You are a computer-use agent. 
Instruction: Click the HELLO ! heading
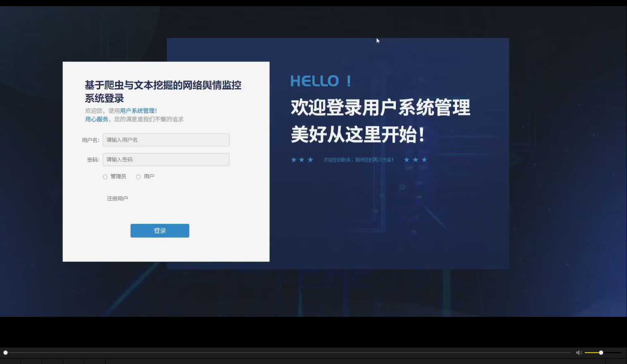[x=321, y=81]
